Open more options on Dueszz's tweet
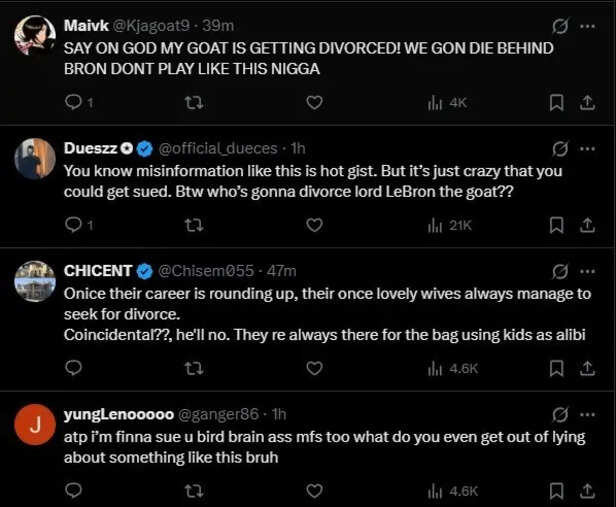Viewport: 616px width, 507px height. [587, 149]
